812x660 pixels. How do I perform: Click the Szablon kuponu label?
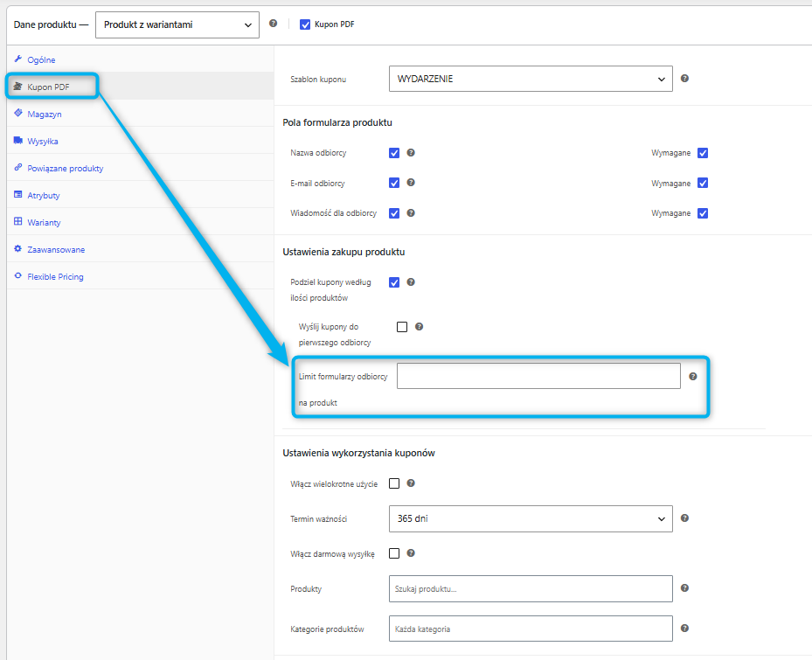(318, 80)
